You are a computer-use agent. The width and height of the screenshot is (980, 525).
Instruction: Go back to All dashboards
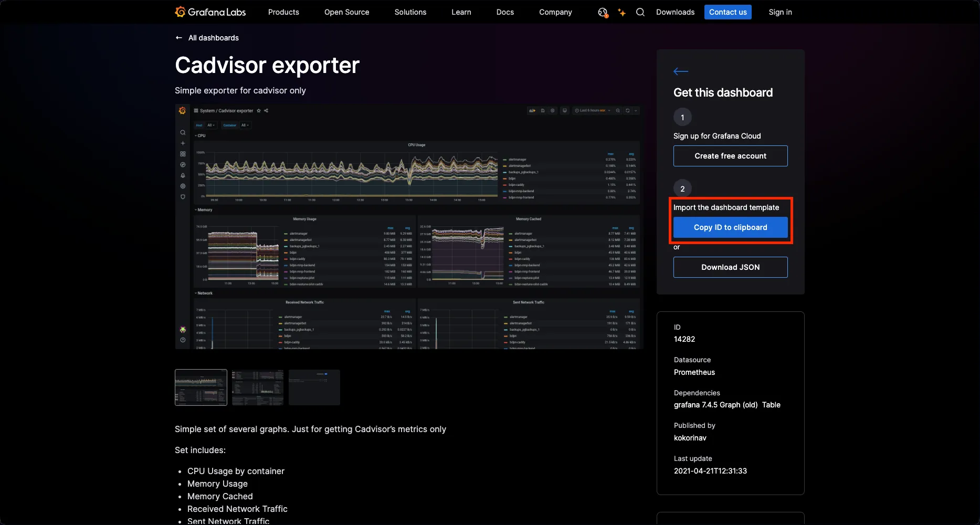[x=207, y=38]
